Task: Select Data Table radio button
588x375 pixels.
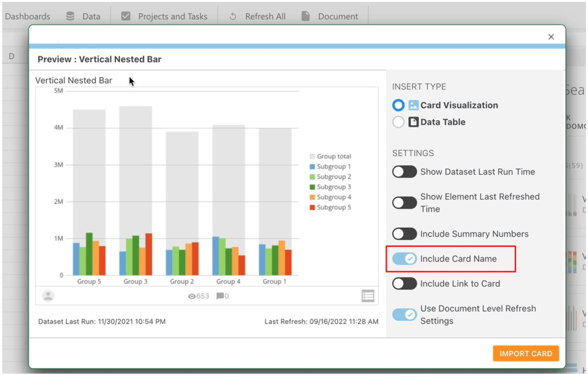Action: (x=398, y=122)
